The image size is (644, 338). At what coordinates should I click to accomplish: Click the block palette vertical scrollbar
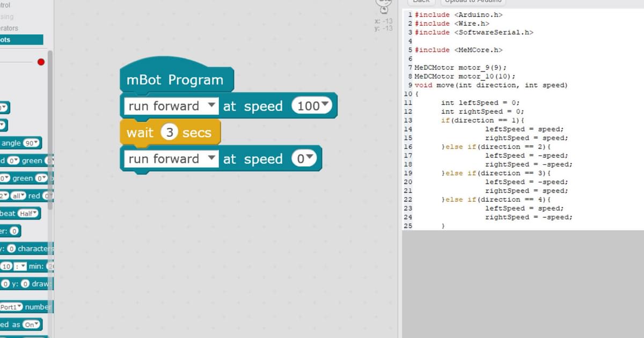[x=50, y=129]
